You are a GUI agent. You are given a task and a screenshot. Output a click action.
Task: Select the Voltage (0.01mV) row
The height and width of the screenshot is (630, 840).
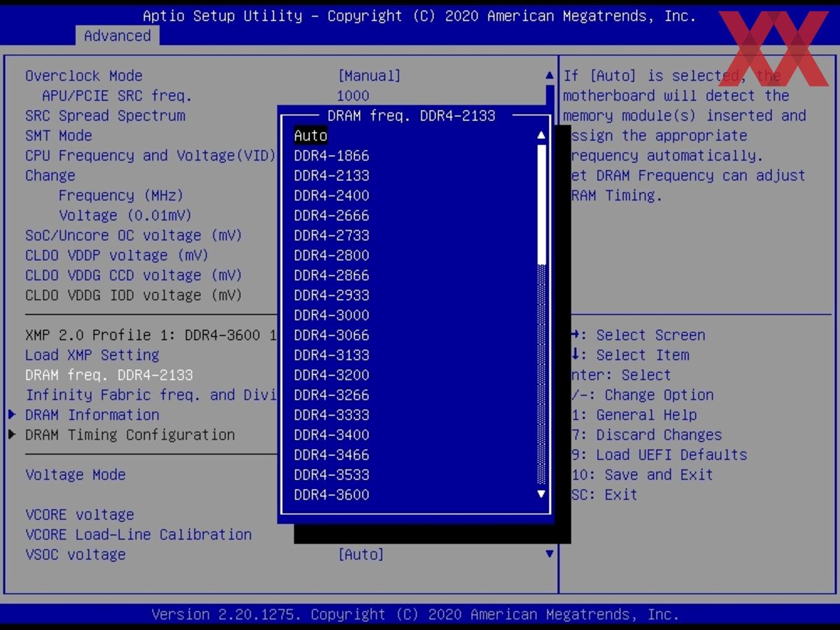pos(125,216)
